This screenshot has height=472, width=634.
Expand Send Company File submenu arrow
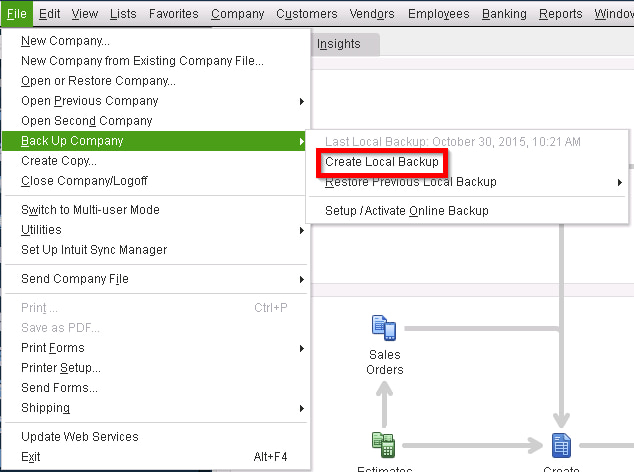coord(302,279)
